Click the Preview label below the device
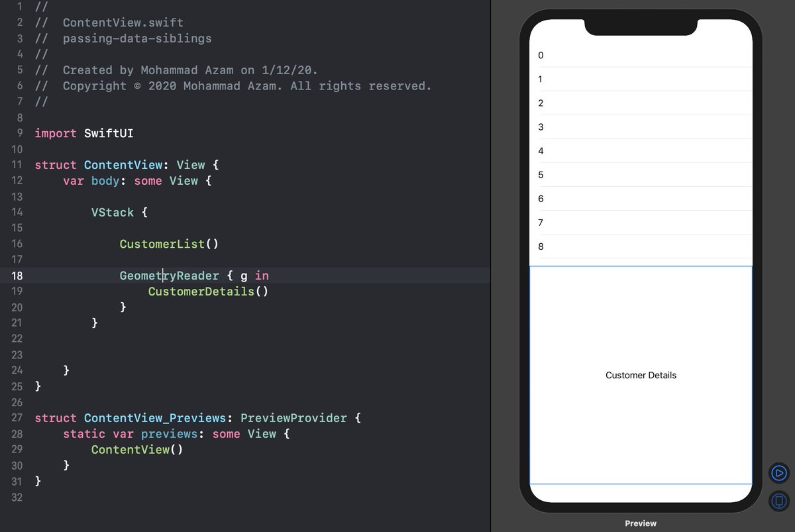795x532 pixels. [641, 523]
